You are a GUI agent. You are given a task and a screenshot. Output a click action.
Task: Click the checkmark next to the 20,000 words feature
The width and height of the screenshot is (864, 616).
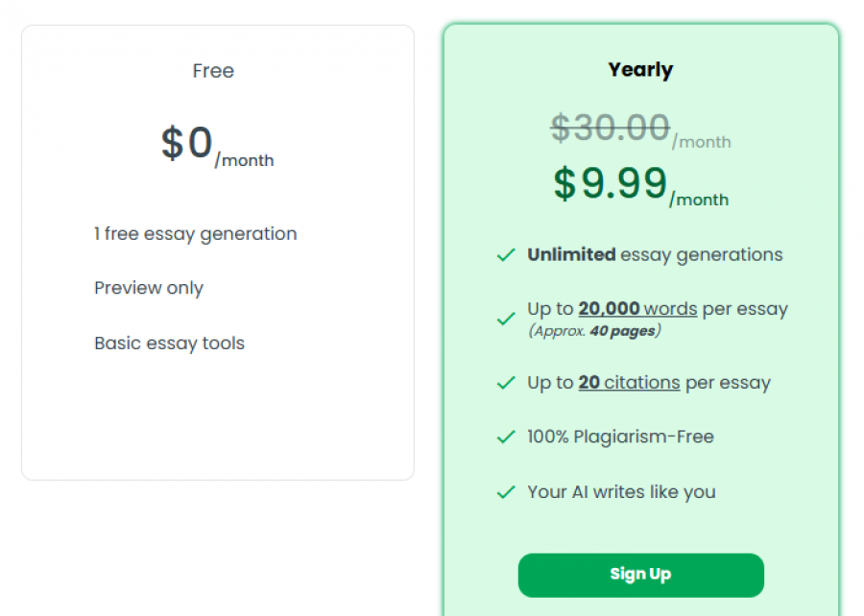tap(506, 319)
